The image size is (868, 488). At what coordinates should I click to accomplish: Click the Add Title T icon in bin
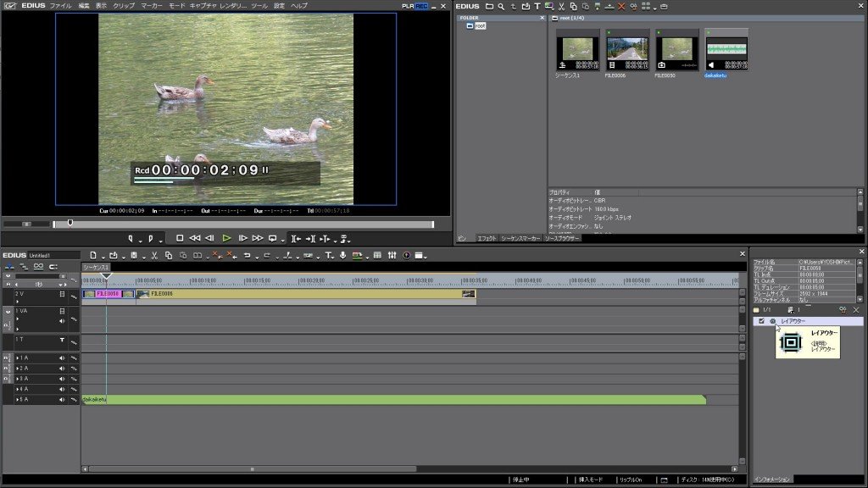(x=537, y=7)
